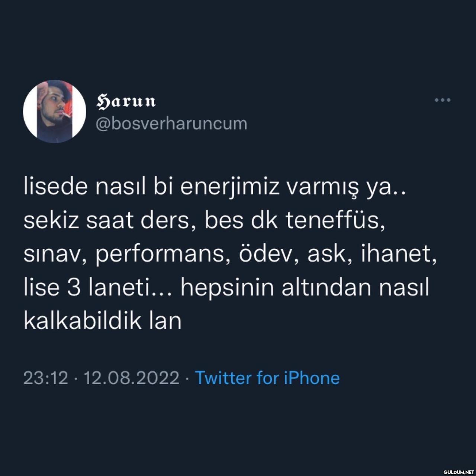
Task: Click the tweet line starting "sekiz saat ders"
Action: [204, 221]
